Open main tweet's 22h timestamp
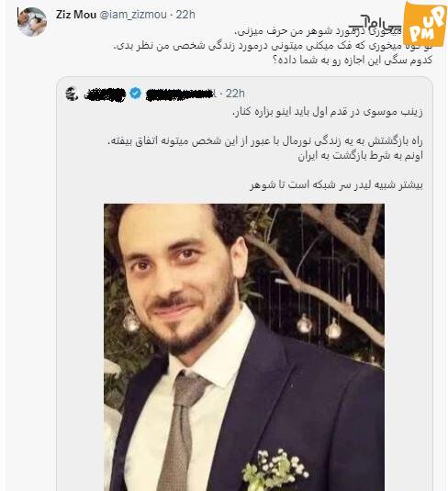Image resolution: width=448 pixels, height=491 pixels. [185, 15]
